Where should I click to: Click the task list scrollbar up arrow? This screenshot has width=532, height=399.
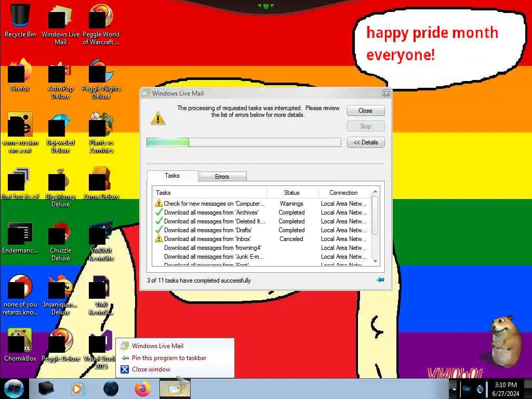tap(375, 192)
